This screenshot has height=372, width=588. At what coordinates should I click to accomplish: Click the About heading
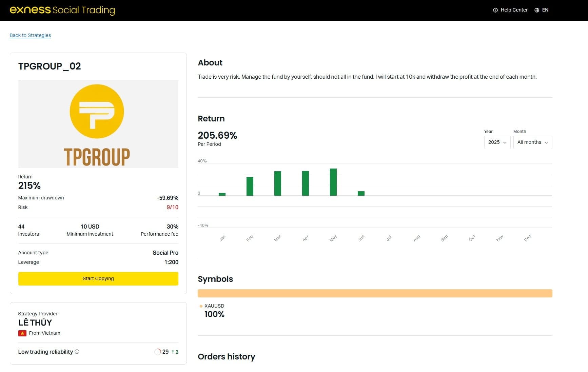(210, 63)
